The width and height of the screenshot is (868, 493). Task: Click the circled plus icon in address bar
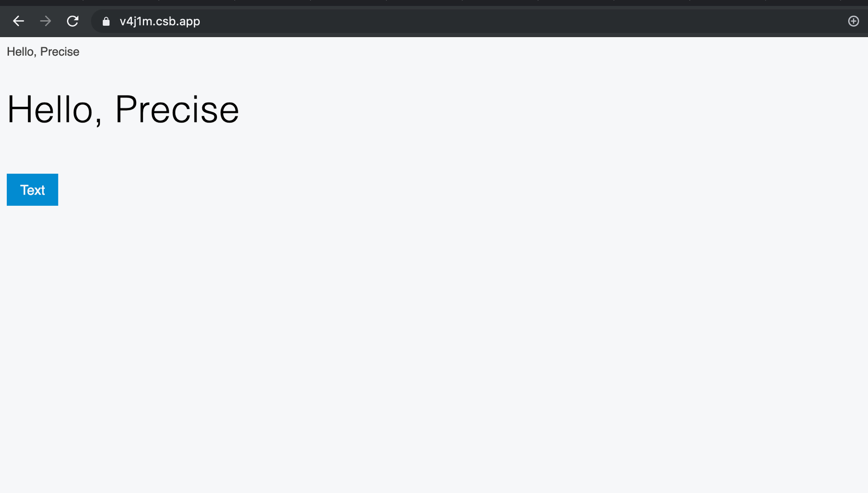(853, 21)
